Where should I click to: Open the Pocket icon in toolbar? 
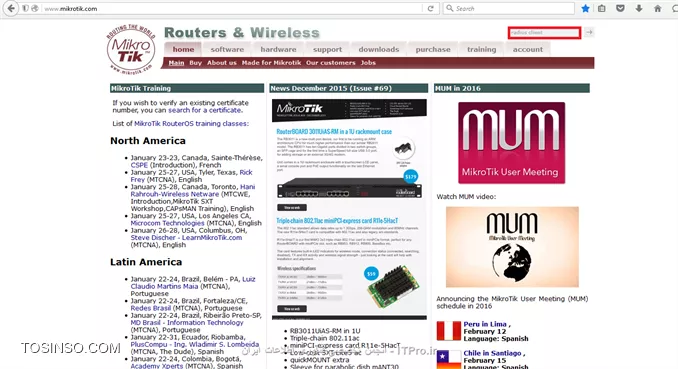coord(620,8)
